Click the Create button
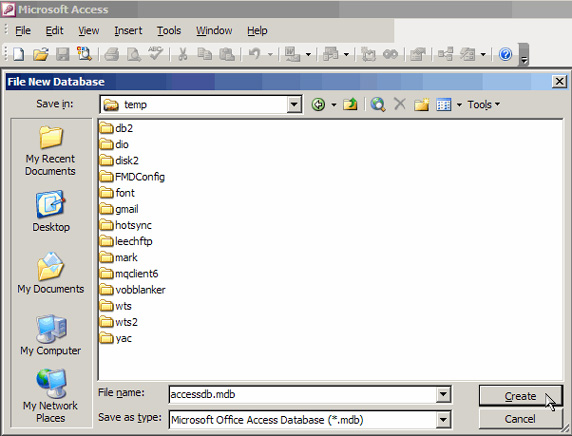 click(x=520, y=396)
